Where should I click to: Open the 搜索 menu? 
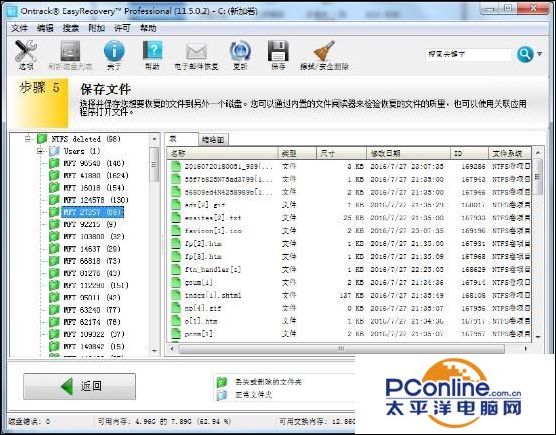(x=71, y=28)
